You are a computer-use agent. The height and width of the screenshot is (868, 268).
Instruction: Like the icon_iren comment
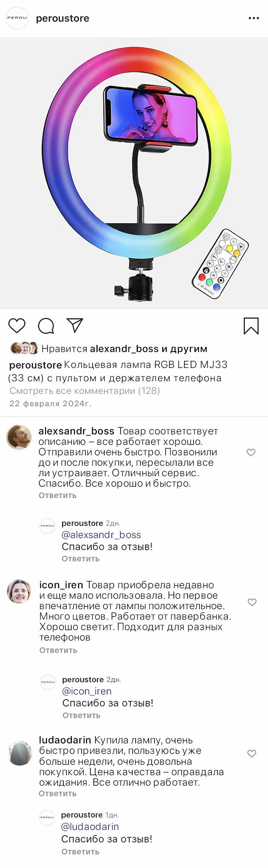pos(252,602)
